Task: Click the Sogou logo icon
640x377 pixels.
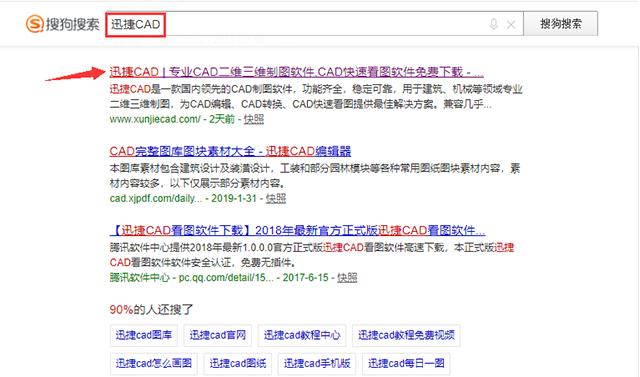Action: (x=35, y=24)
